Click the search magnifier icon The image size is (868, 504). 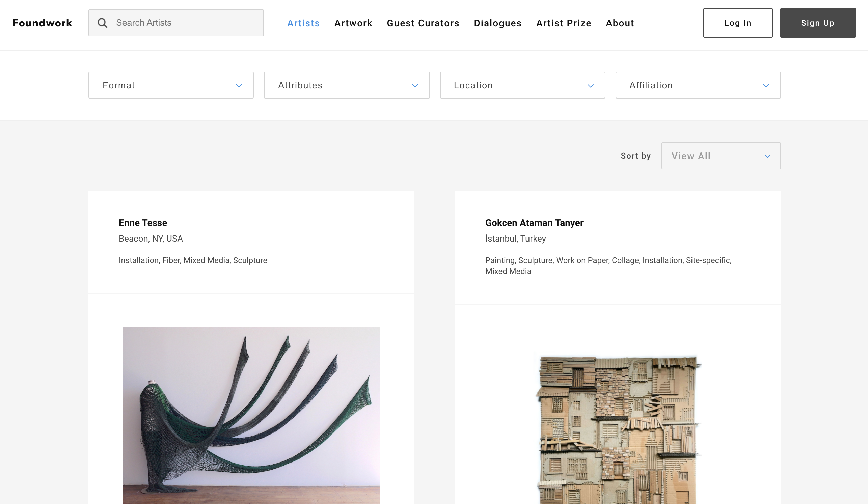(x=102, y=23)
